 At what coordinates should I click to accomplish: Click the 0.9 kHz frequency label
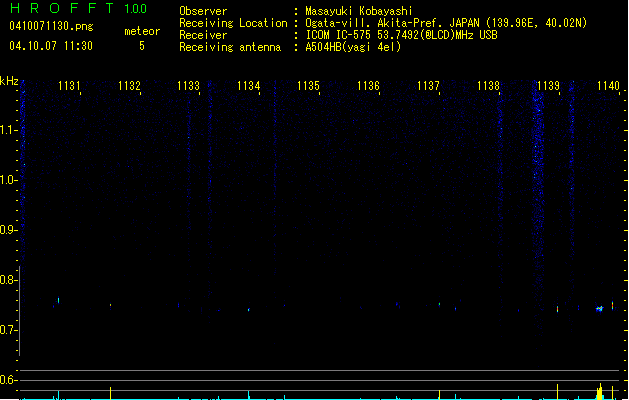point(8,230)
